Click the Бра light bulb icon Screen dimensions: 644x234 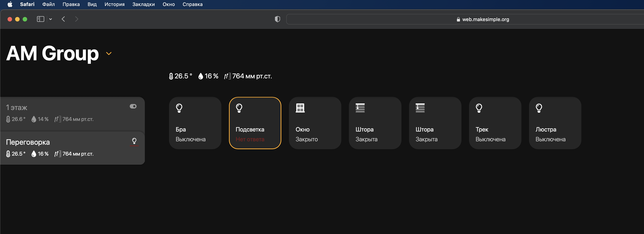pos(179,108)
